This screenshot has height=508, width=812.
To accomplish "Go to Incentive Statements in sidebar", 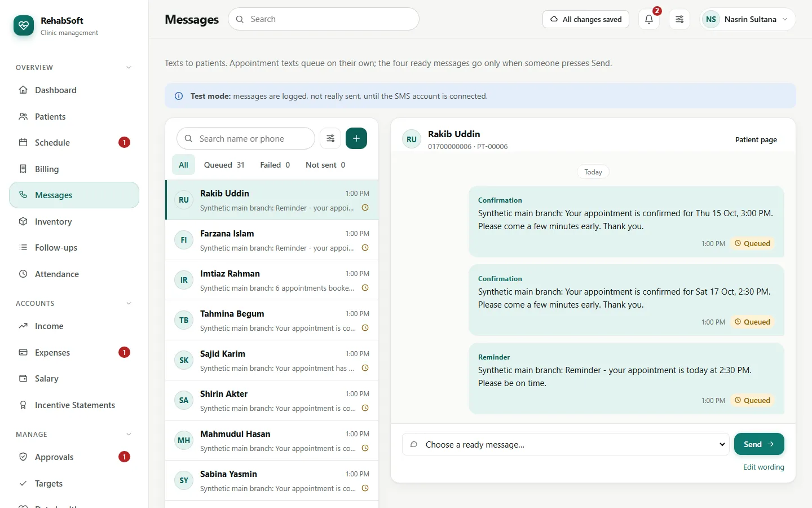I will click(x=74, y=405).
